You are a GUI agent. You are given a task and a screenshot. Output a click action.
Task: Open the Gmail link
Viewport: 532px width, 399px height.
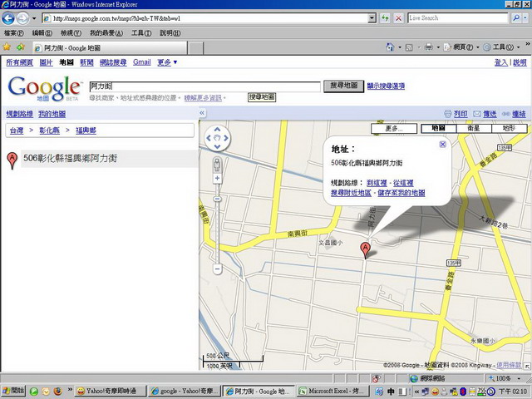pos(142,62)
